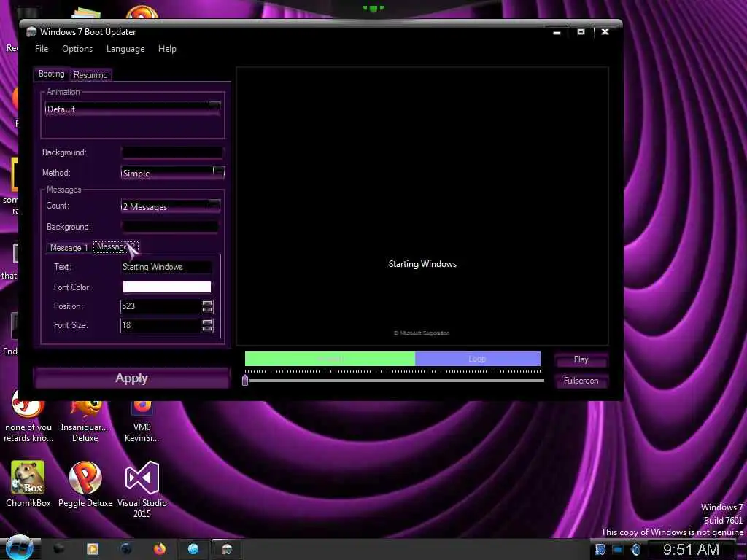Click the animation timeline slider handle

[245, 380]
